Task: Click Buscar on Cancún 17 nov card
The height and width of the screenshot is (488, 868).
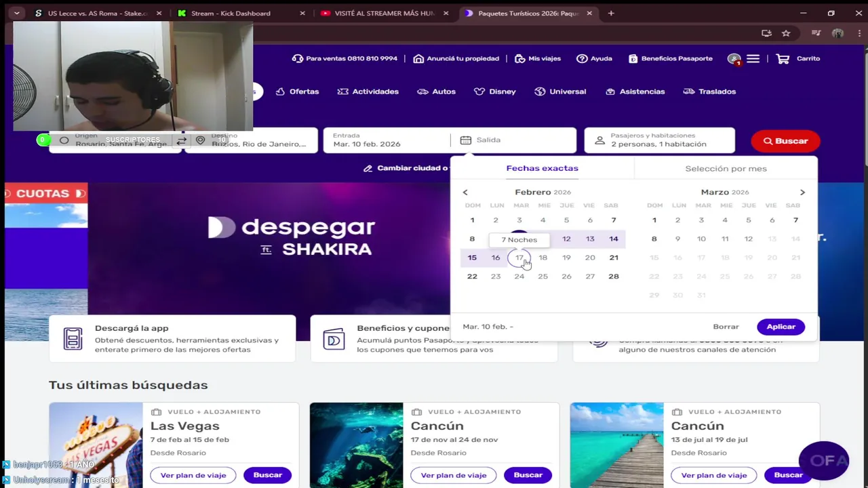Action: tap(528, 475)
